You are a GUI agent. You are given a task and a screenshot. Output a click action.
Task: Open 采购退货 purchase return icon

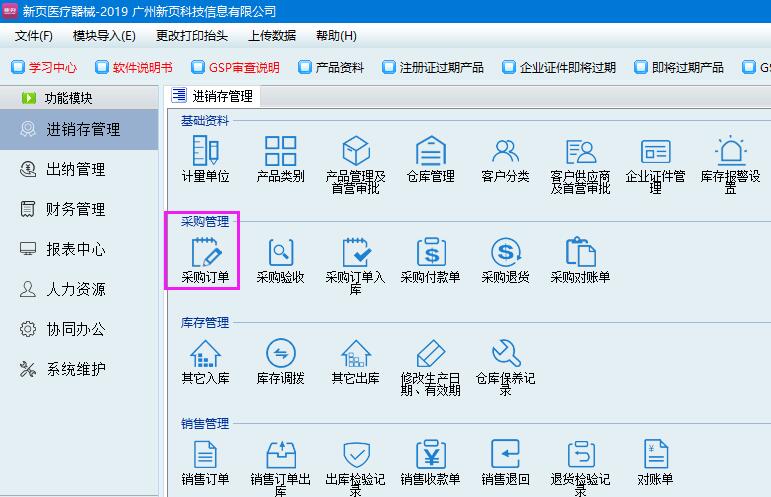(505, 253)
